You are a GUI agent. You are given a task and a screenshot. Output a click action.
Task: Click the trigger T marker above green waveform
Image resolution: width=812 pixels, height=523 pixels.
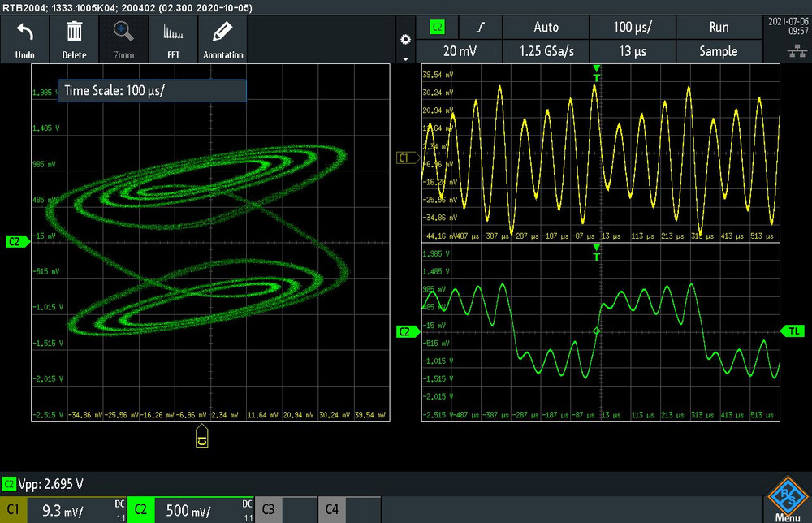(x=597, y=253)
